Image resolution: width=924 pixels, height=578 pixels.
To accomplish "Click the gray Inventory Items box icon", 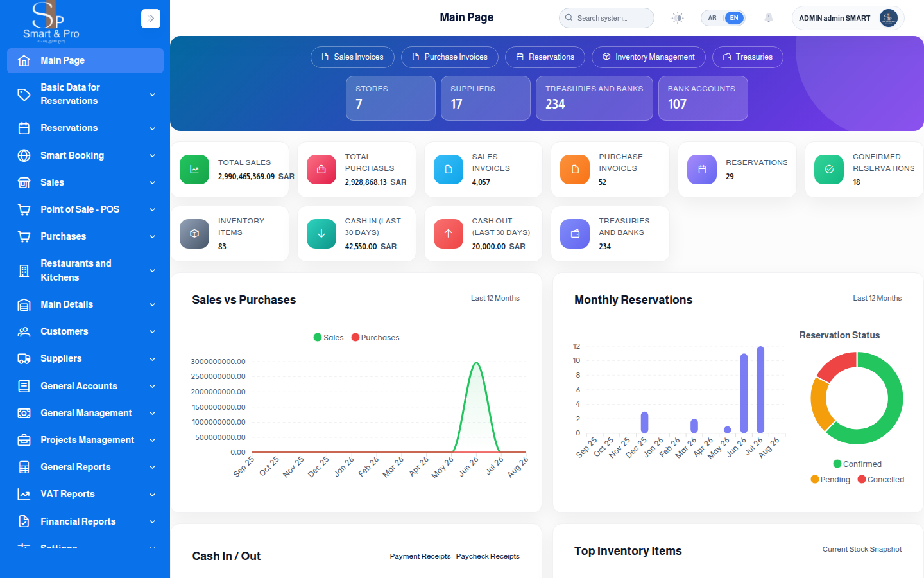I will pos(194,234).
